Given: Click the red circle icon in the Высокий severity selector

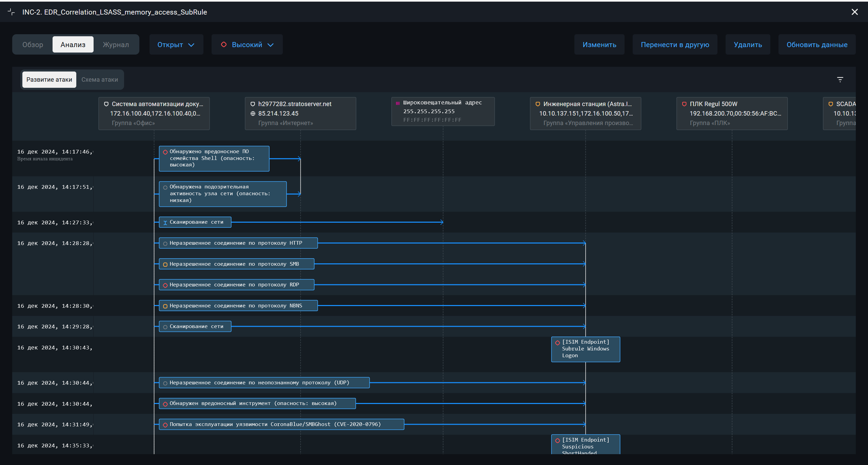Looking at the screenshot, I should tap(223, 45).
